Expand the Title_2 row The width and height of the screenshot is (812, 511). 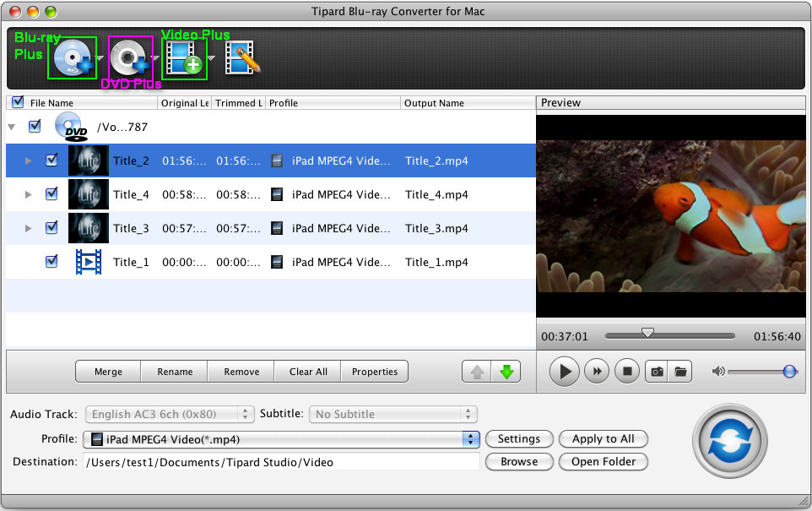(29, 160)
